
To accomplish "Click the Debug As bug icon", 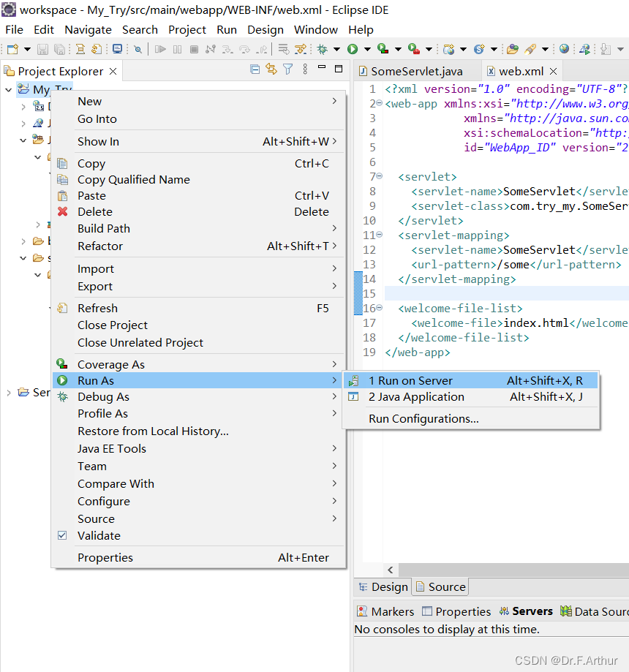I will 63,396.
